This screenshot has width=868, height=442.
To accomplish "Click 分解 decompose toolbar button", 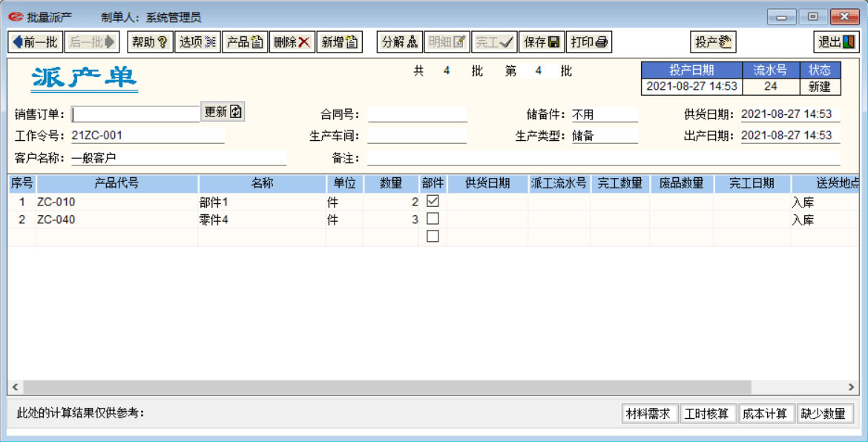I will pos(400,42).
